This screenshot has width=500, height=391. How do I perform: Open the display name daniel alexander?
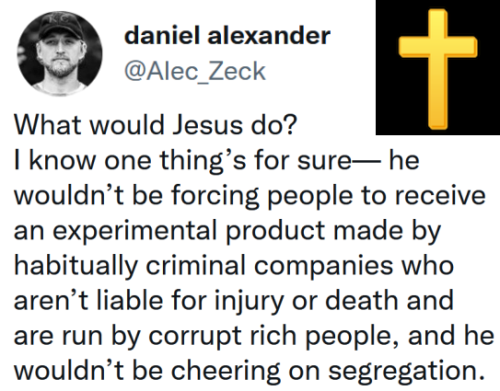pyautogui.click(x=227, y=35)
